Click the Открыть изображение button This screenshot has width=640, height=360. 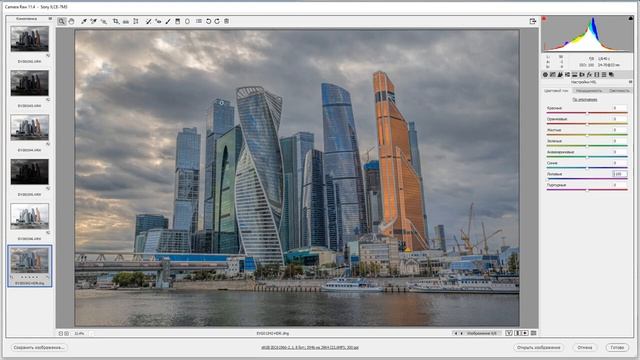[538, 347]
